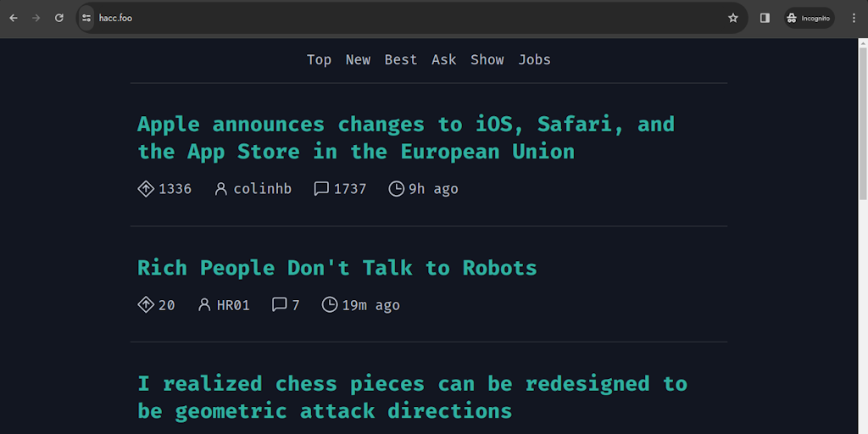Click the 1737 comments count
Image resolution: width=868 pixels, height=434 pixels.
(350, 189)
